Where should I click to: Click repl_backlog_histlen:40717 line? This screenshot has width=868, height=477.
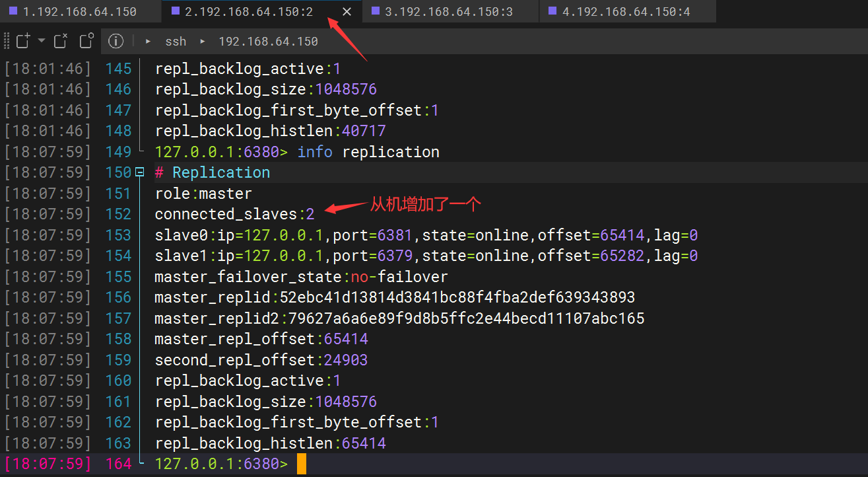tap(270, 131)
